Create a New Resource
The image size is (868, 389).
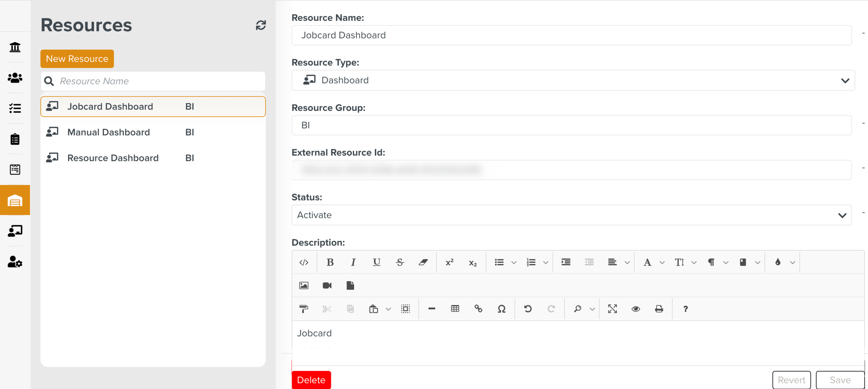pyautogui.click(x=77, y=58)
